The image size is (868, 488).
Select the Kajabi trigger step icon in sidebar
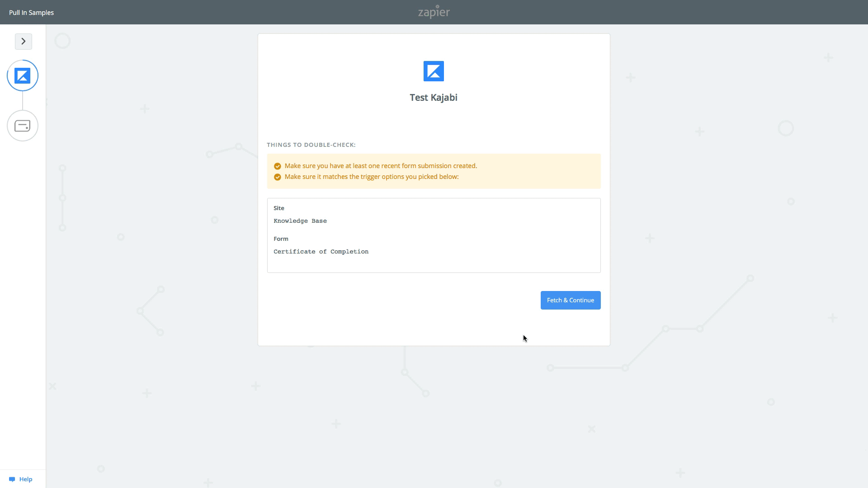23,75
